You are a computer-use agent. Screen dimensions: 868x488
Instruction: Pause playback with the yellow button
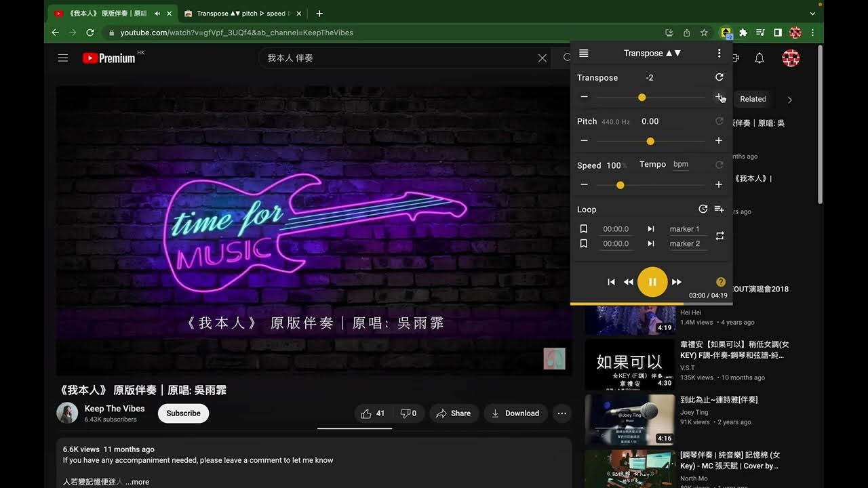(652, 282)
